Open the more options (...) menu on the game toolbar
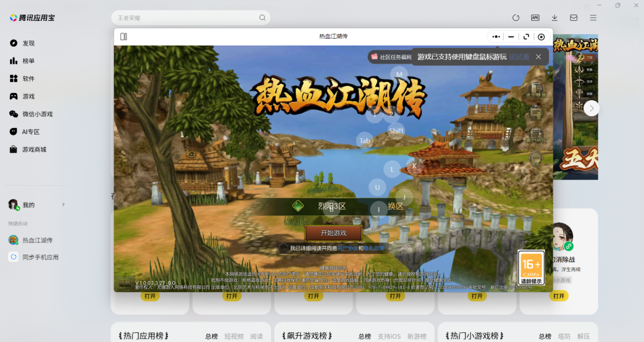644x342 pixels. [495, 36]
